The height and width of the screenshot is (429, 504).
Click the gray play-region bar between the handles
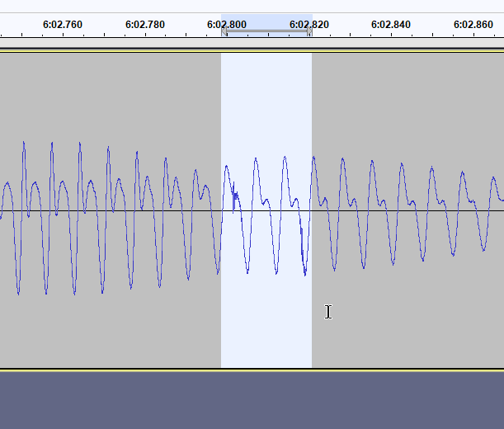[266, 31]
